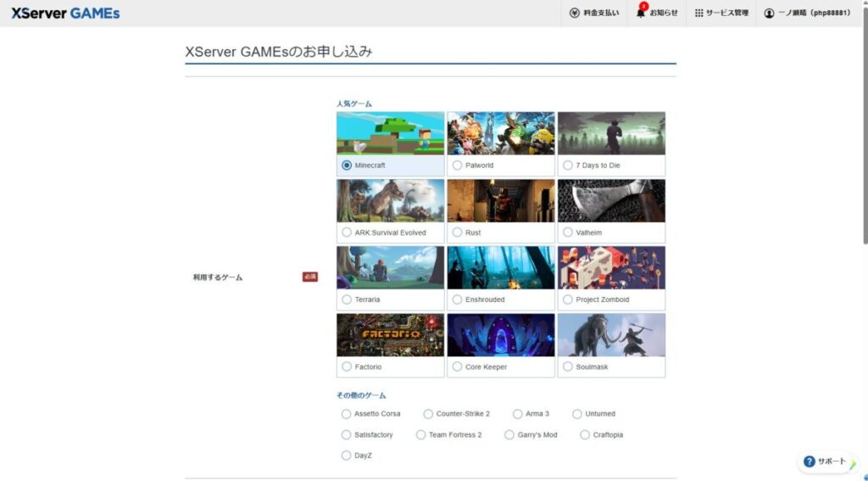868x481 pixels.
Task: Click the Soulmask mammoth thumbnail image
Action: click(612, 335)
